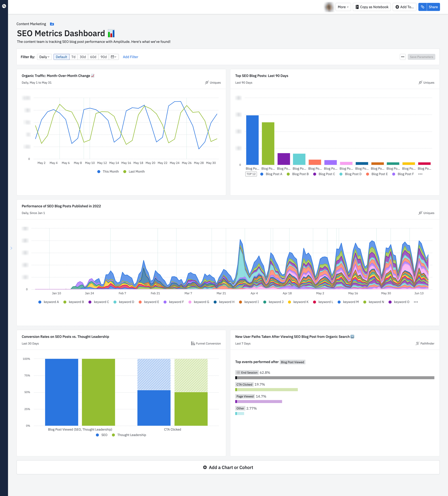Open the Content Marketing breadcrumb

pos(31,24)
